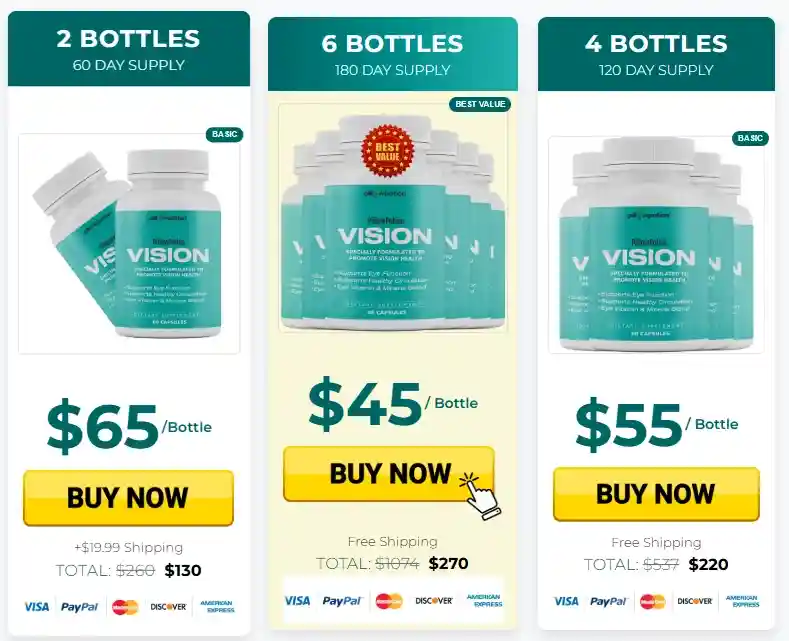Select the 4 bottles product image

pos(656,244)
